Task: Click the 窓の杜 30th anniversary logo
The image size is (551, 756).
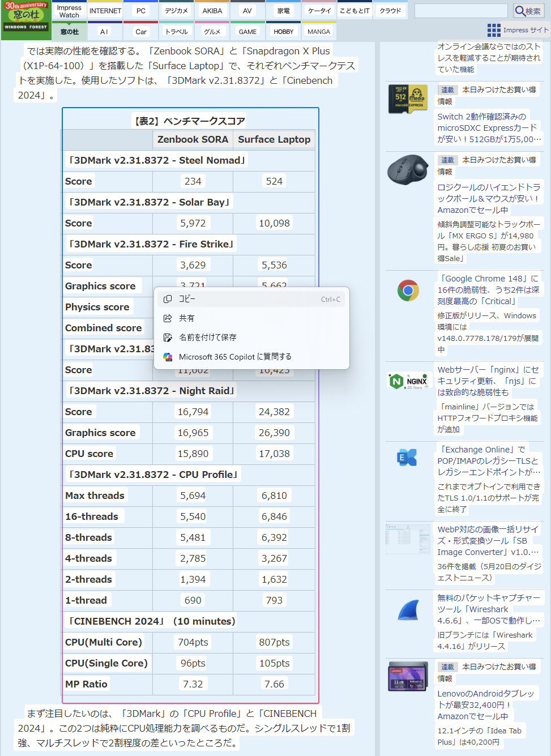Action: coord(26,20)
